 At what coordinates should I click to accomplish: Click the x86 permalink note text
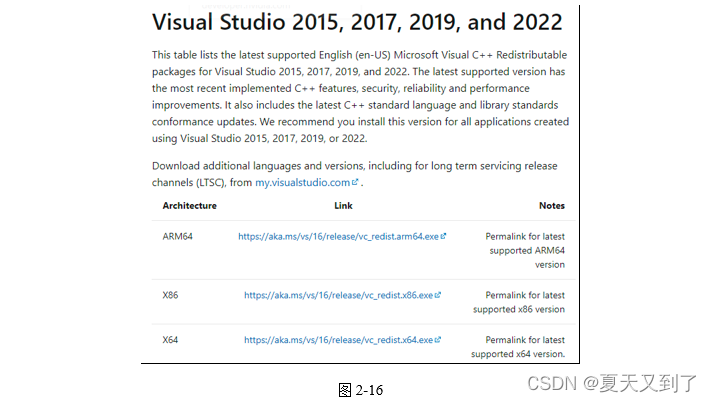pos(519,302)
